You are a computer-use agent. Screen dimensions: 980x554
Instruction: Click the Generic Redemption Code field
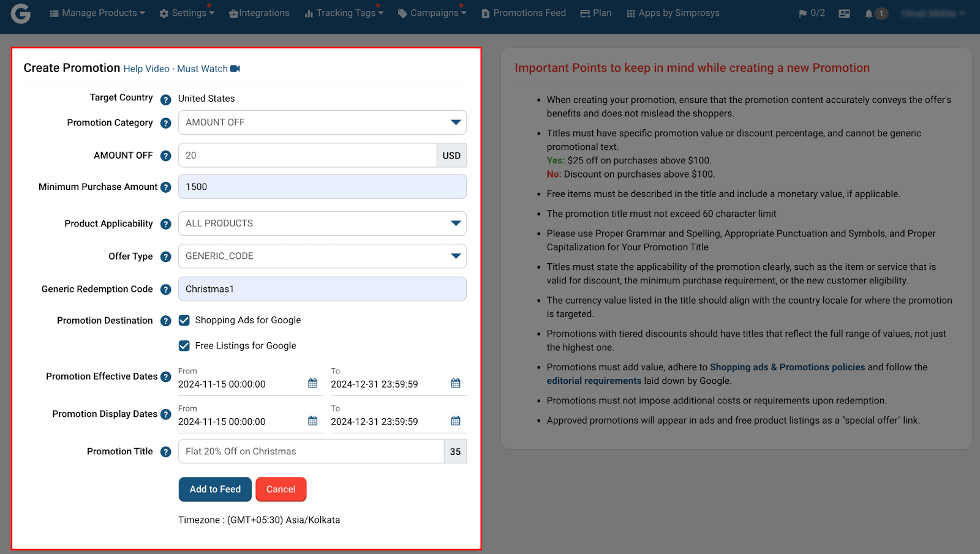pyautogui.click(x=322, y=289)
